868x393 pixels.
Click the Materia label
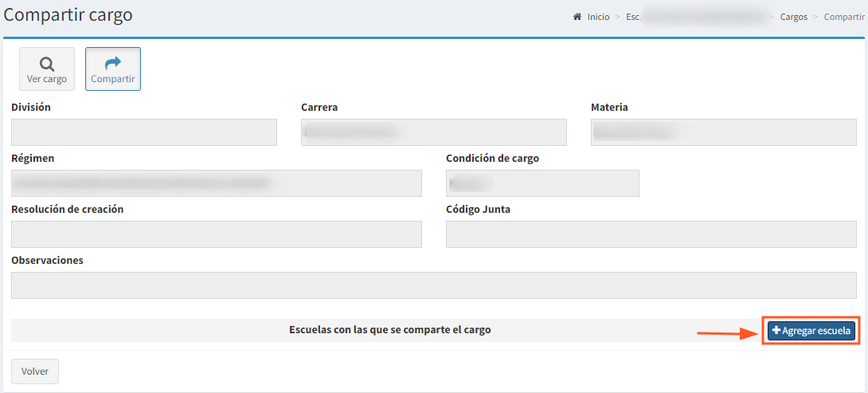pos(609,108)
